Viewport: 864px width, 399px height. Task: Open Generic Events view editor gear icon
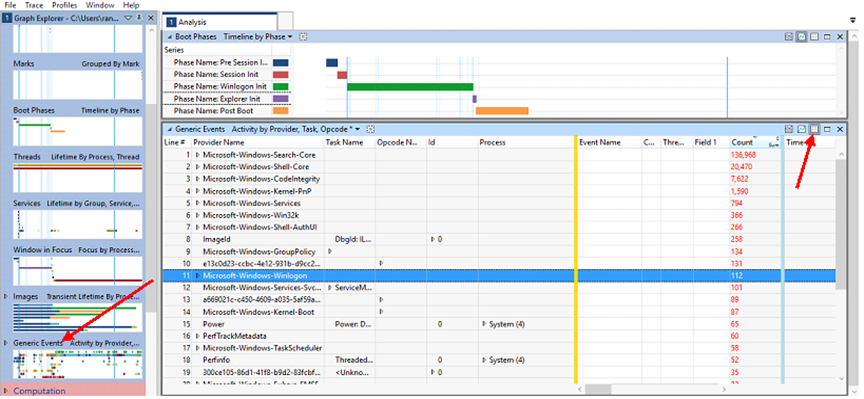point(371,129)
